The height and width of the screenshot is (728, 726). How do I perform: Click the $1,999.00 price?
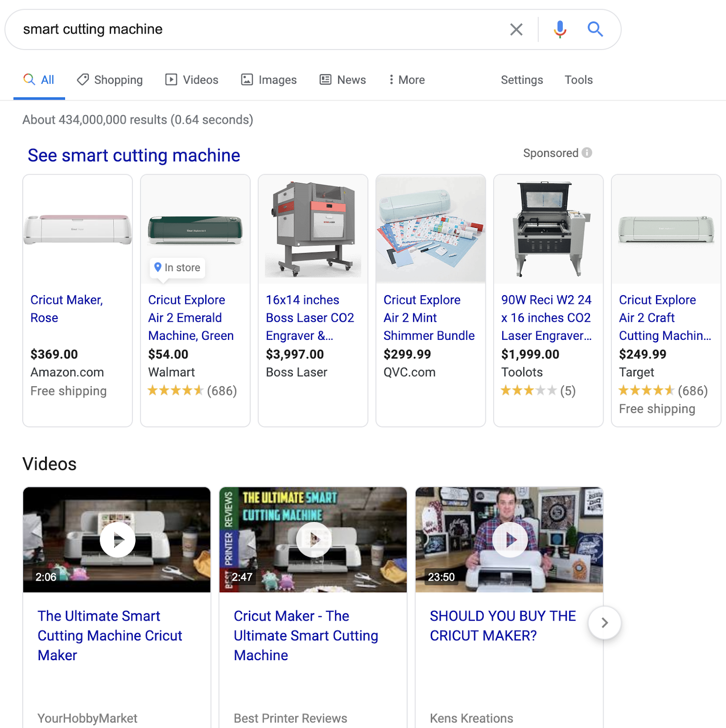pyautogui.click(x=530, y=354)
